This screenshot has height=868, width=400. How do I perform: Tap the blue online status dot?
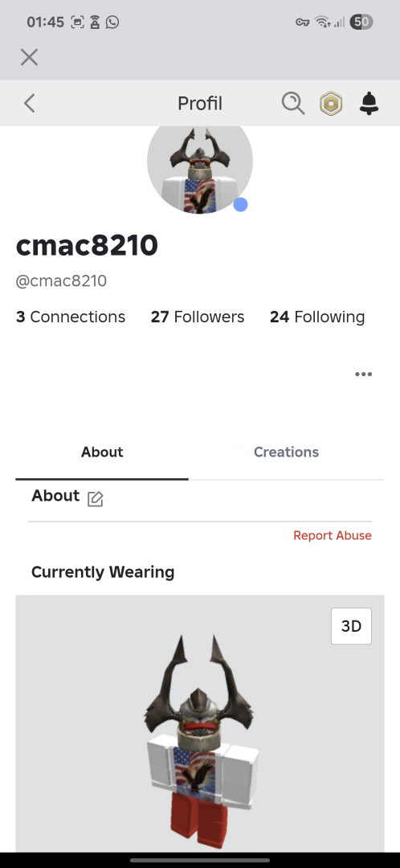240,205
